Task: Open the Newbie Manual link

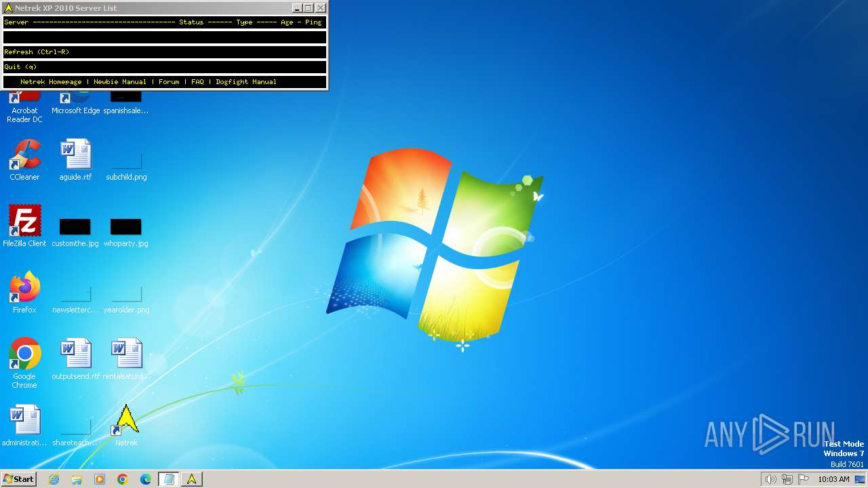Action: (x=120, y=82)
